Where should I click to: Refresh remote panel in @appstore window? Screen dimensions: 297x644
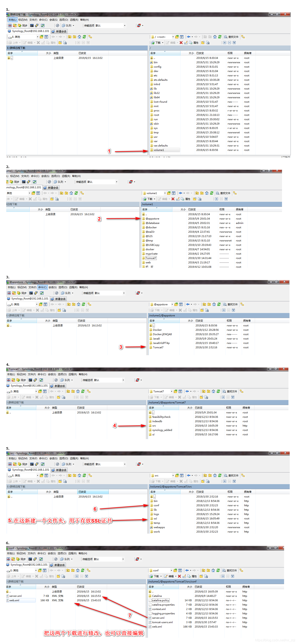pyautogui.click(x=219, y=304)
